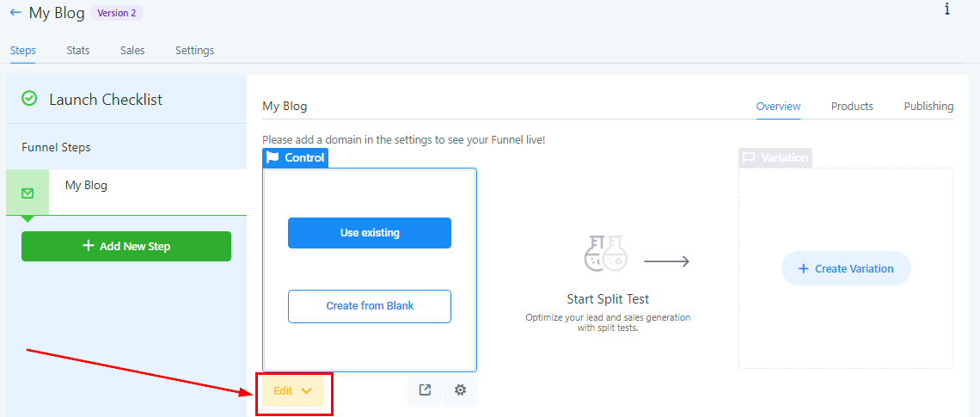
Task: Click the Create Variation button
Action: point(846,269)
